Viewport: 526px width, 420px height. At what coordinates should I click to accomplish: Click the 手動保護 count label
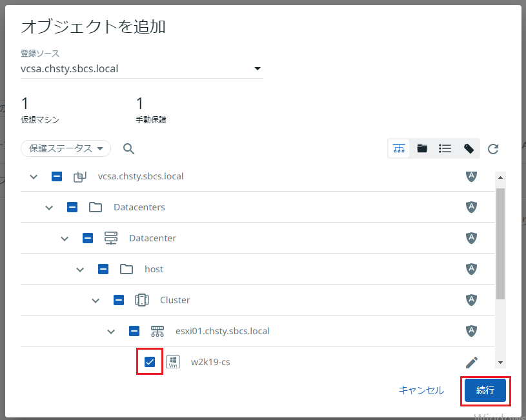(x=151, y=120)
